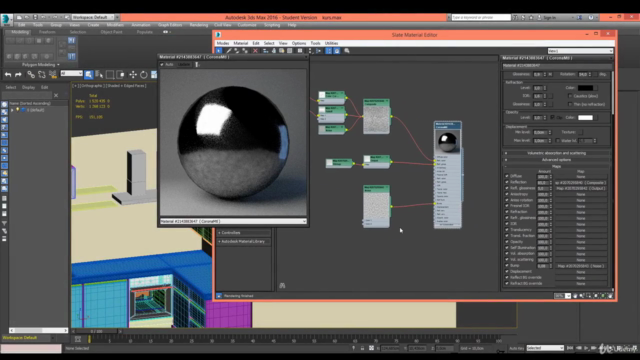This screenshot has width=640, height=360.
Task: Select the Select and Link tool
Action: tap(31, 75)
